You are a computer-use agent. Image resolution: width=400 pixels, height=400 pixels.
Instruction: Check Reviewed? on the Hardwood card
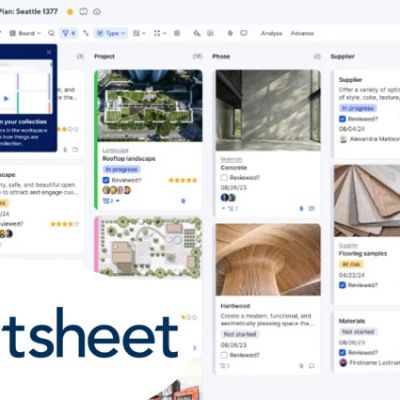tap(224, 355)
